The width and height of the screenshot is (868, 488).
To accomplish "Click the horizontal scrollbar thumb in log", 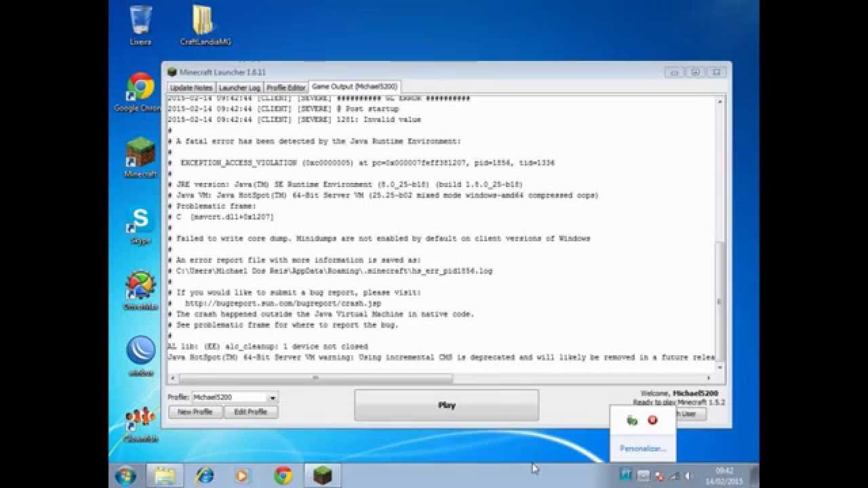I will point(315,378).
